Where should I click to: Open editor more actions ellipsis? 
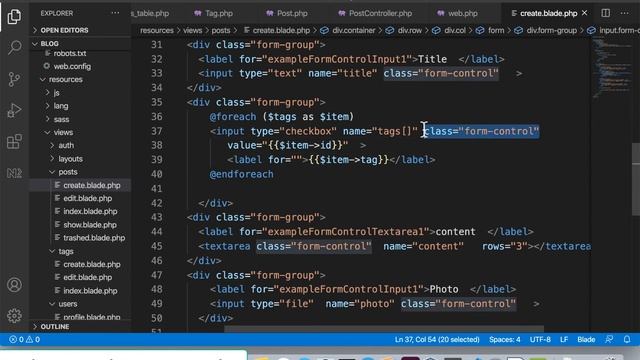pyautogui.click(x=625, y=13)
